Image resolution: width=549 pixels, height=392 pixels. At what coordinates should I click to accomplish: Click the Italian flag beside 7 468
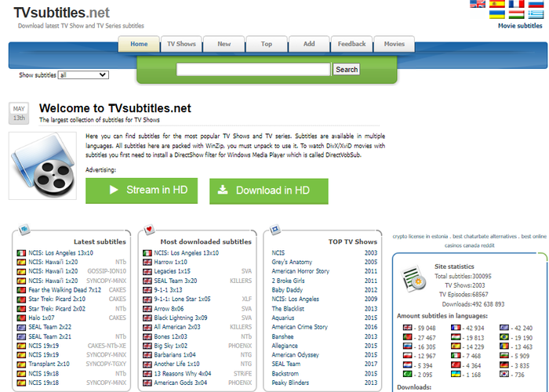tap(456, 356)
